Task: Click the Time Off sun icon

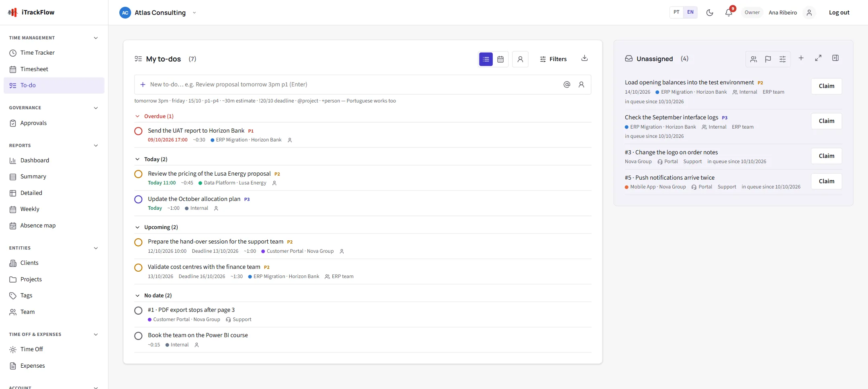Action: [x=13, y=350]
